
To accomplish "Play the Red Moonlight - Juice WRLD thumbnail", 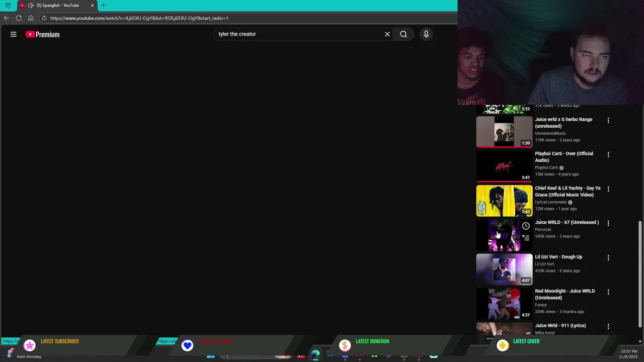I will click(504, 304).
